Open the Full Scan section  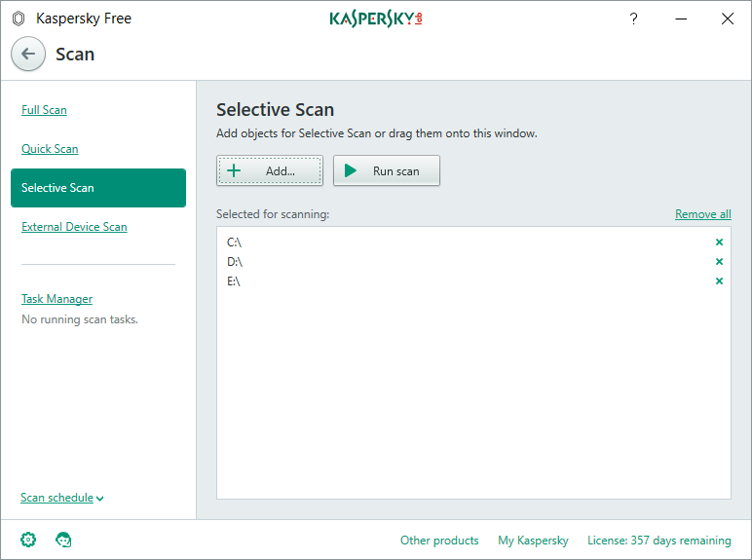[x=44, y=110]
